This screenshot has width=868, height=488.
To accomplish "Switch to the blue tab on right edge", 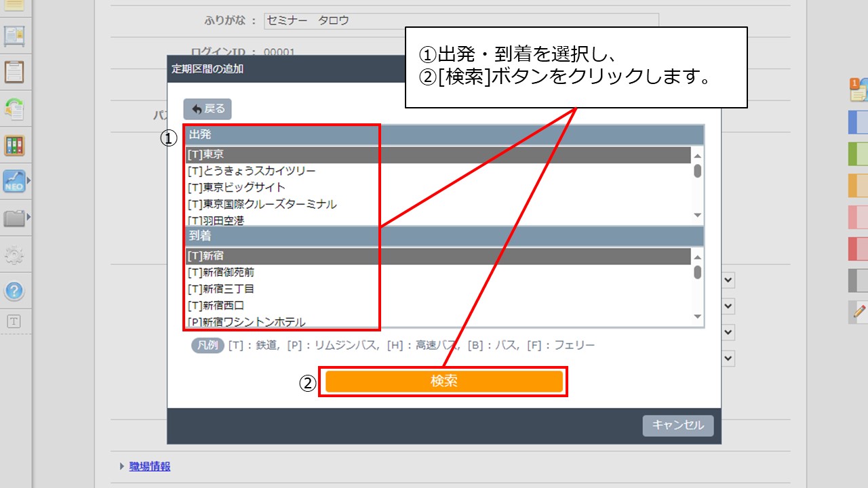I will click(x=857, y=123).
